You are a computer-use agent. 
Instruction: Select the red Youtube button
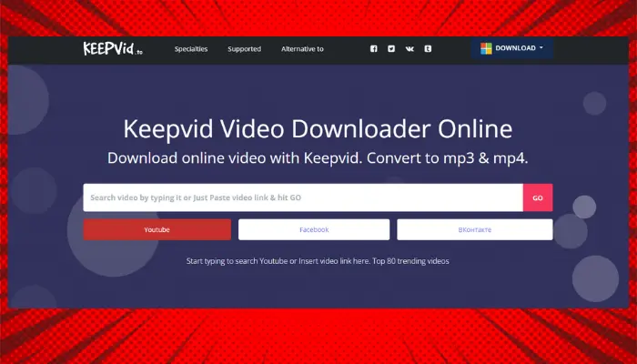pyautogui.click(x=157, y=229)
